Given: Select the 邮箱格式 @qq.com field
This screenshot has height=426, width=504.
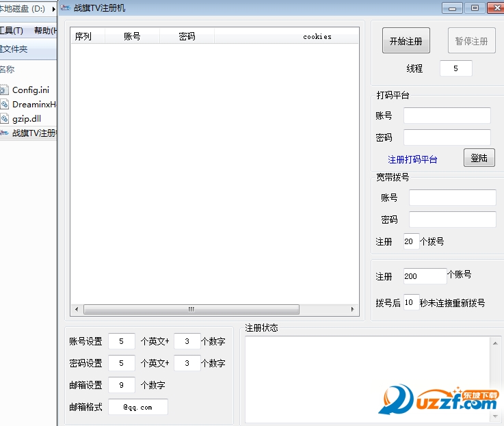Looking at the screenshot, I should pos(138,407).
